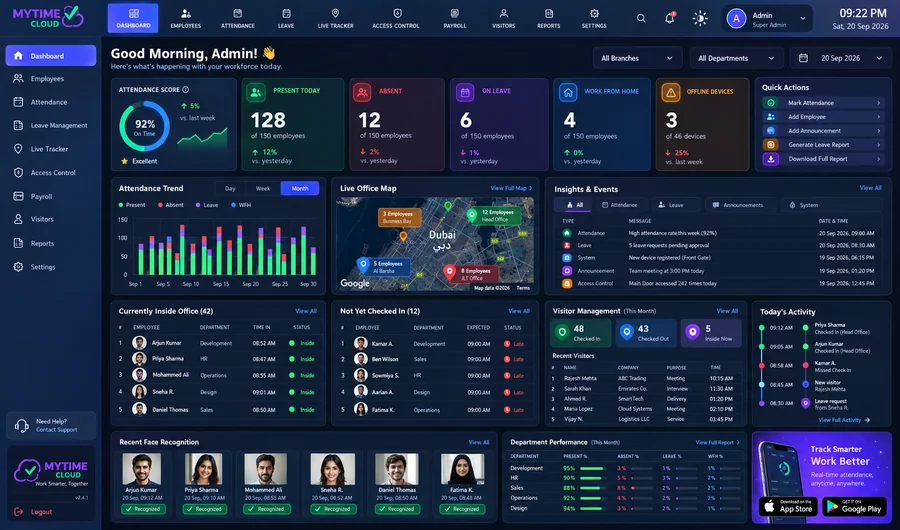Open the 20 Sep 2026 date picker
Viewport: 900px width, 530px height.
(841, 58)
